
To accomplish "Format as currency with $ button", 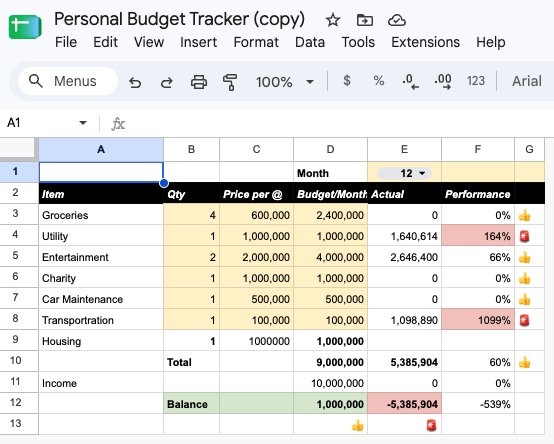I will click(347, 81).
